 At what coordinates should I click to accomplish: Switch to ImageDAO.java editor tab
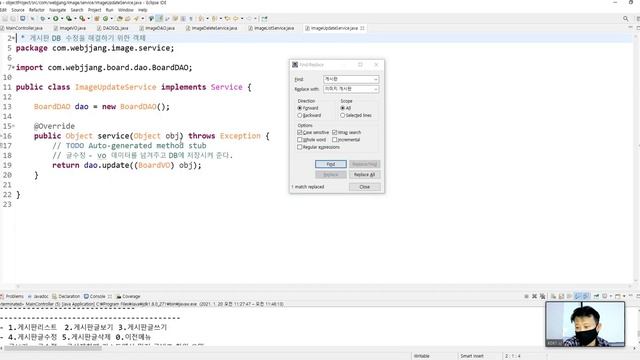157,28
